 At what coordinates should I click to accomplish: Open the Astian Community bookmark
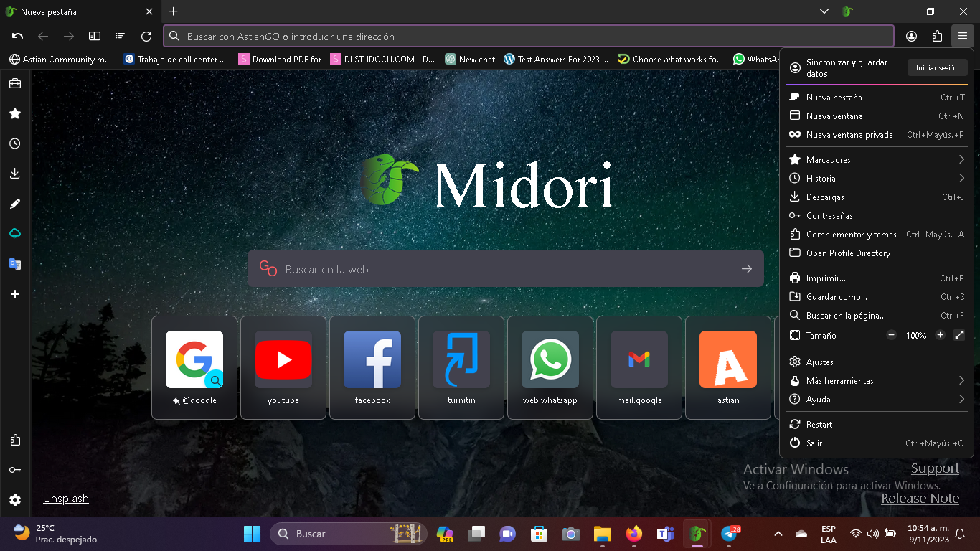(60, 60)
